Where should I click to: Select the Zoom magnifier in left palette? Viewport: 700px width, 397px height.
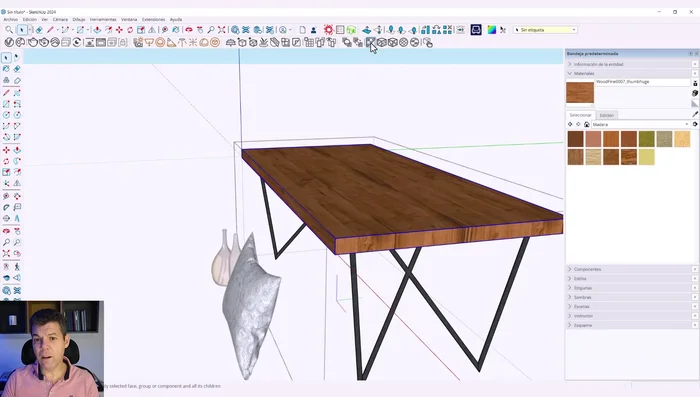[6, 242]
